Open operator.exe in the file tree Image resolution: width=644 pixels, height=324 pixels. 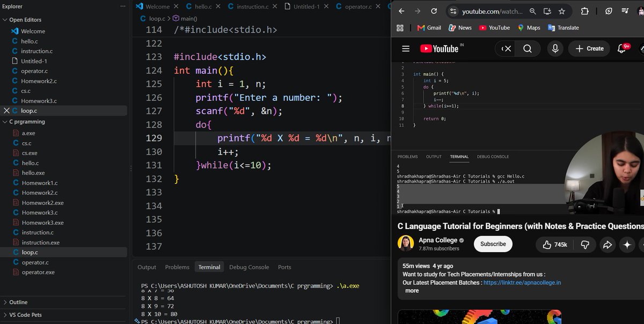click(38, 273)
